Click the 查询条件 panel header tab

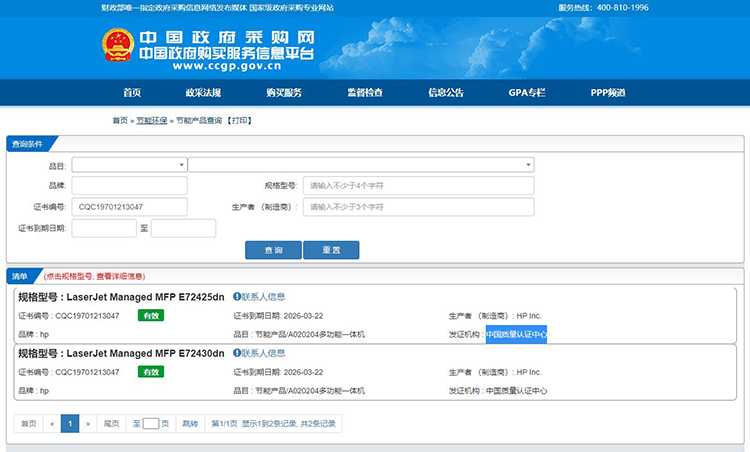click(28, 144)
